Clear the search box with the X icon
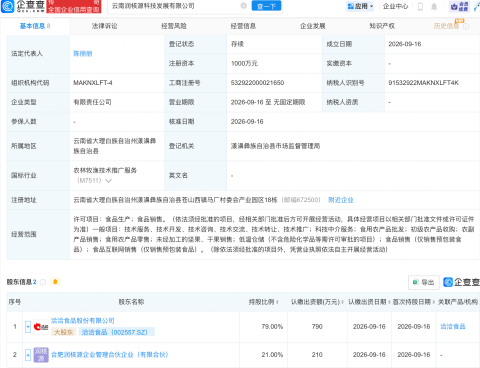The height and width of the screenshot is (368, 480). pyautogui.click(x=244, y=6)
